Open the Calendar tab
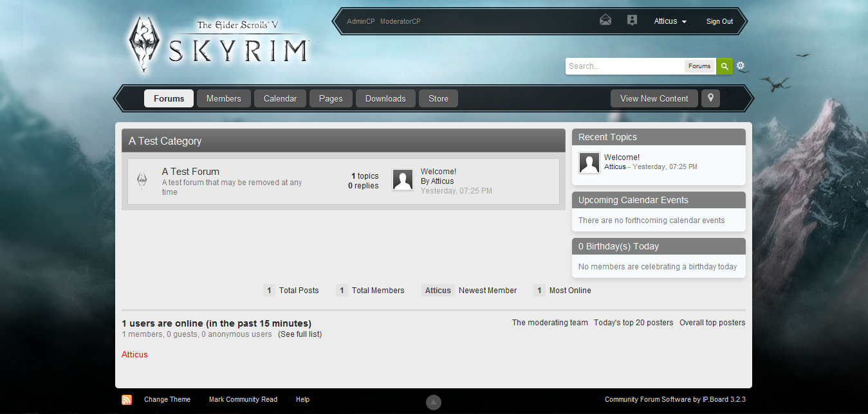 (281, 98)
